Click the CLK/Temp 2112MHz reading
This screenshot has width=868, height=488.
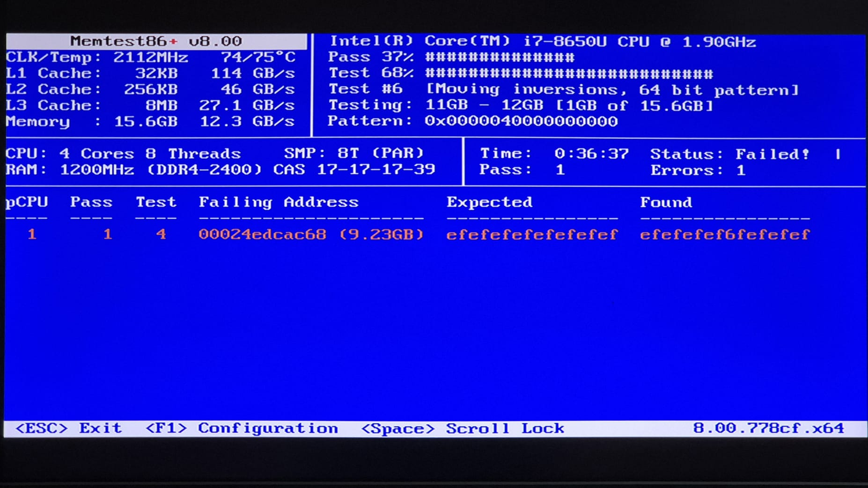[97, 57]
